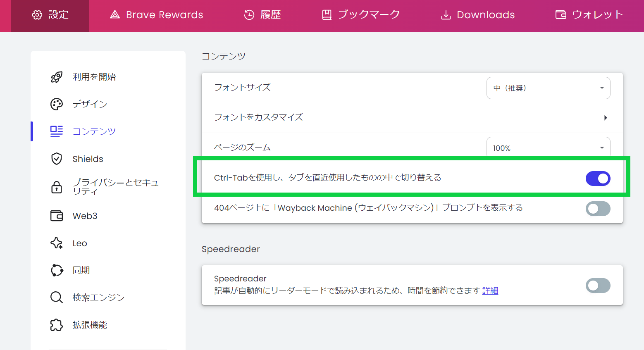This screenshot has width=644, height=350.
Task: Click the wallet icon in top bar
Action: [x=561, y=15]
